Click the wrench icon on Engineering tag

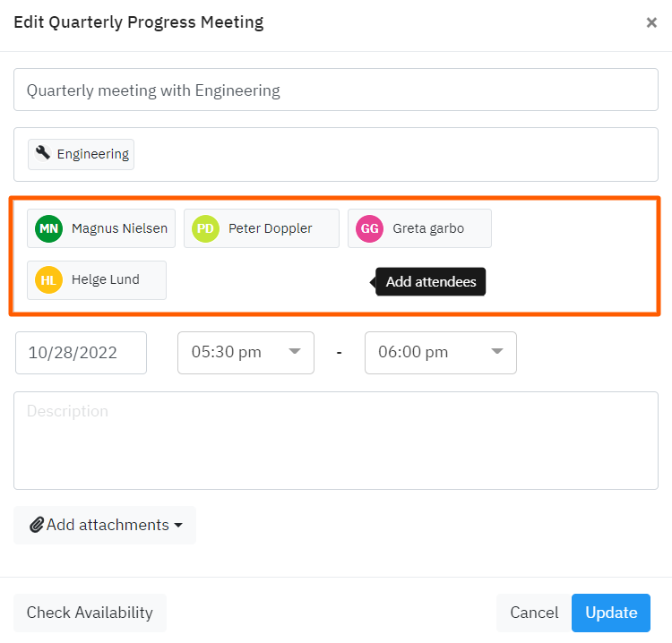click(42, 153)
